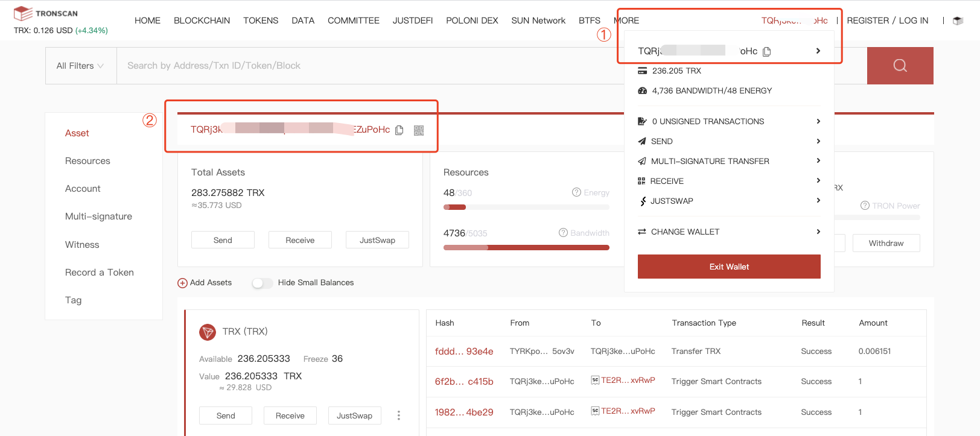Select the Record a Token sidebar tab
The image size is (980, 436).
pos(100,273)
